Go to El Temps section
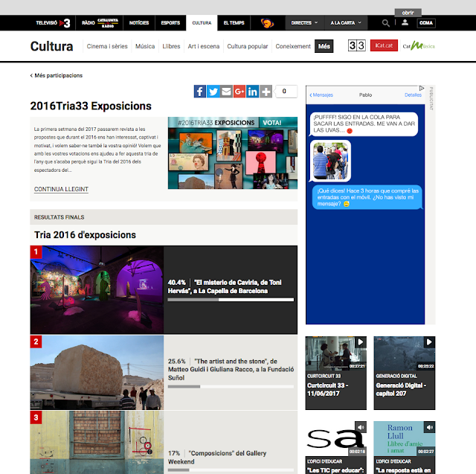 pyautogui.click(x=234, y=23)
